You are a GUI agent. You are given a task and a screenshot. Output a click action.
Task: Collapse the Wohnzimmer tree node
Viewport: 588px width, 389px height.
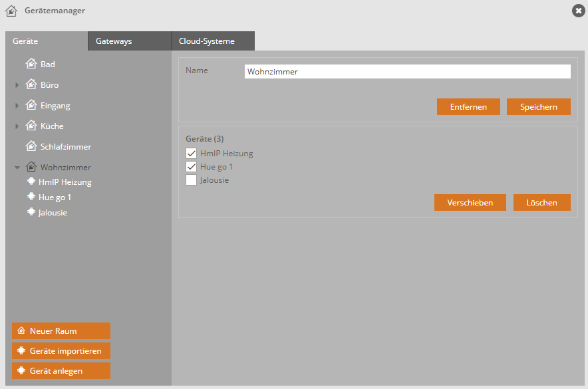[x=17, y=168]
